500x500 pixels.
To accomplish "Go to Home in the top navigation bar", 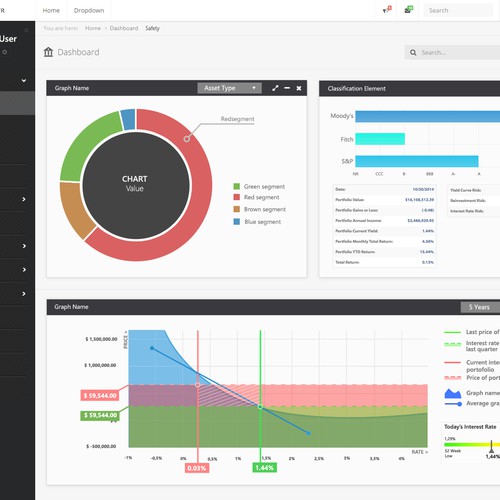I will [x=51, y=10].
